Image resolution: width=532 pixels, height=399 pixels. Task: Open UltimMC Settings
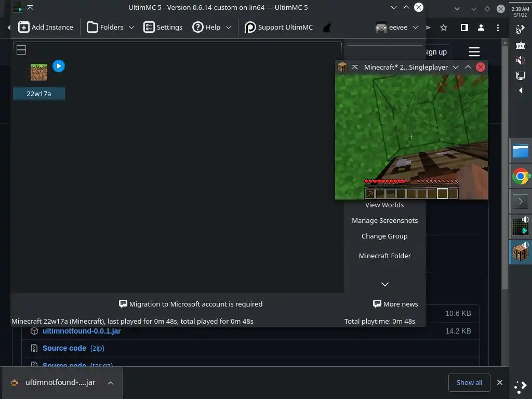click(163, 27)
